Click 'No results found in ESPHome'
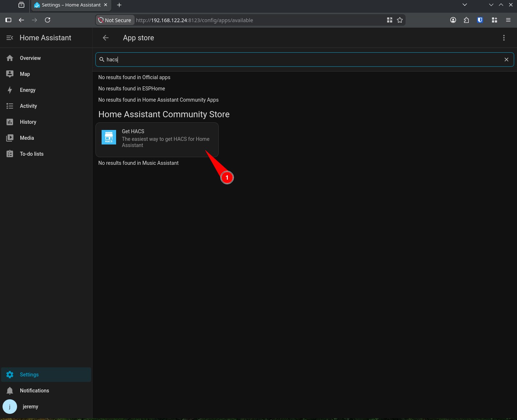This screenshot has height=420, width=517. point(132,89)
